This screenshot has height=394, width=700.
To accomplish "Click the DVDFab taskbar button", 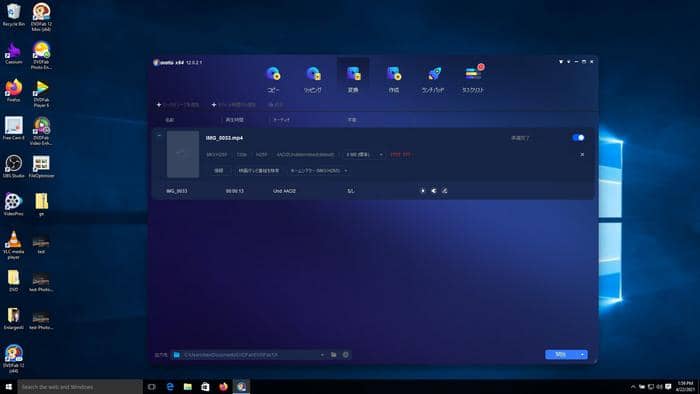I will click(241, 386).
